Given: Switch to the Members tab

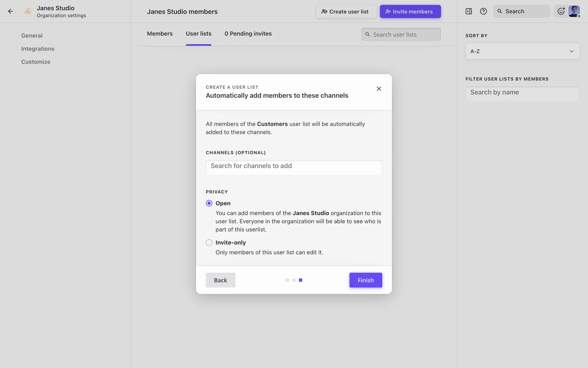Looking at the screenshot, I should click(x=160, y=34).
